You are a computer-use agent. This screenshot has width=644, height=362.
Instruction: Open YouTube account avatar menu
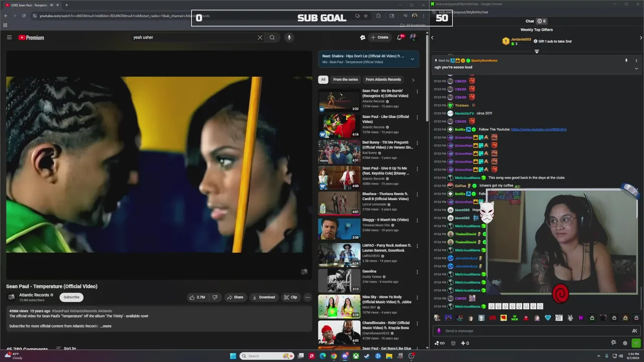[413, 37]
